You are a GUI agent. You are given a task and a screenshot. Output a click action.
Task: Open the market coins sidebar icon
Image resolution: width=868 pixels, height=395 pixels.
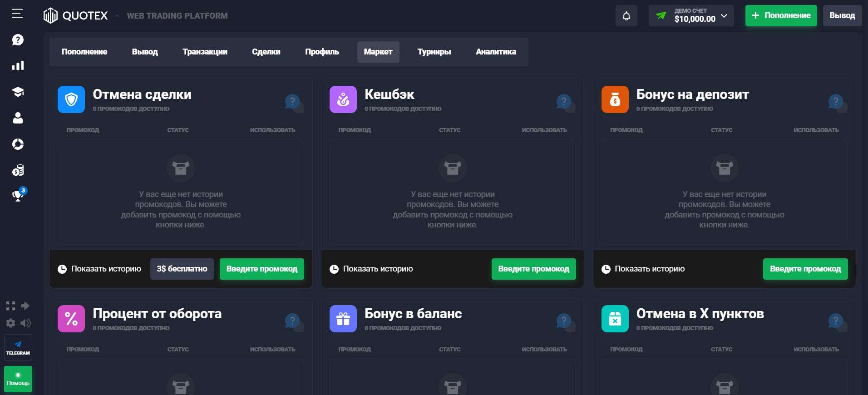coord(18,170)
